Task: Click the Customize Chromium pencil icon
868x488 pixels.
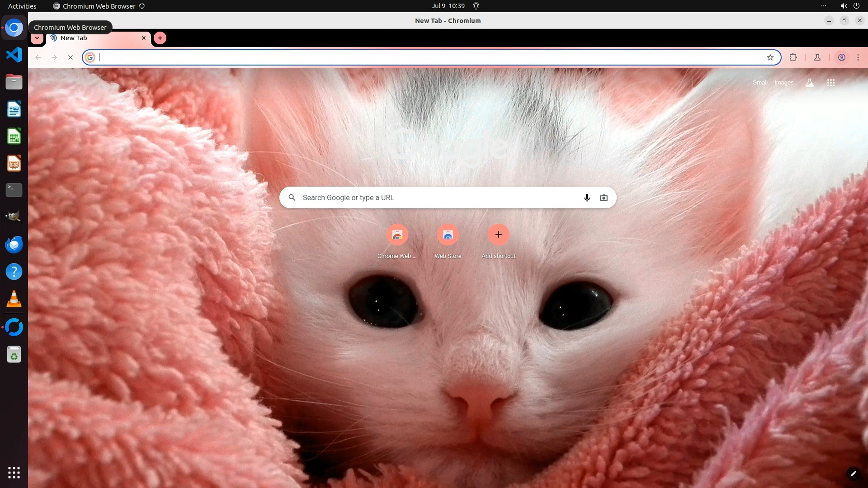Action: pyautogui.click(x=853, y=474)
